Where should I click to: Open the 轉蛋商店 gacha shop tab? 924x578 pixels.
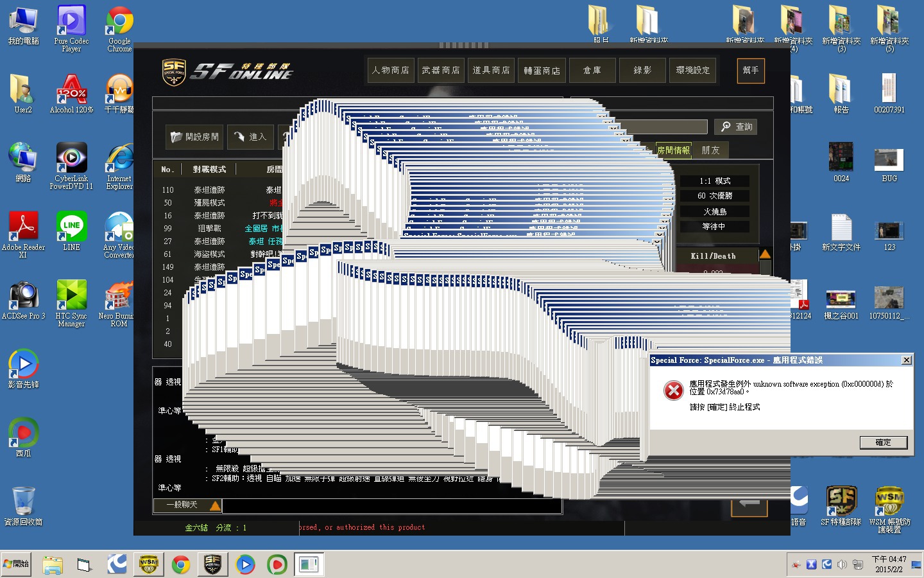(542, 71)
